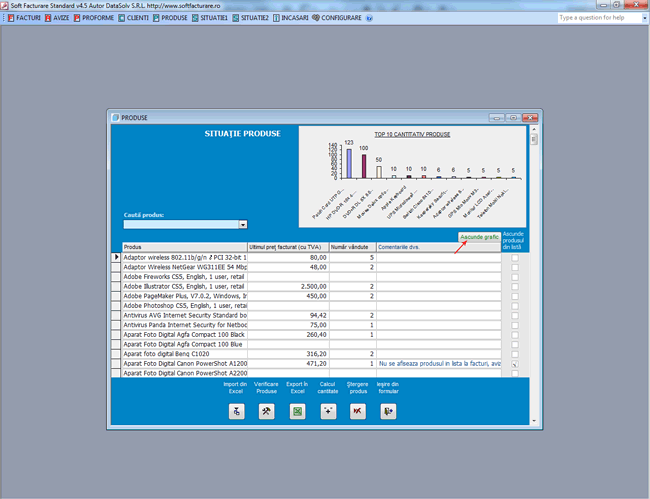
Task: Tick hide checkbox for Adaptor wireless 802.11b/g/n
Action: tap(515, 258)
